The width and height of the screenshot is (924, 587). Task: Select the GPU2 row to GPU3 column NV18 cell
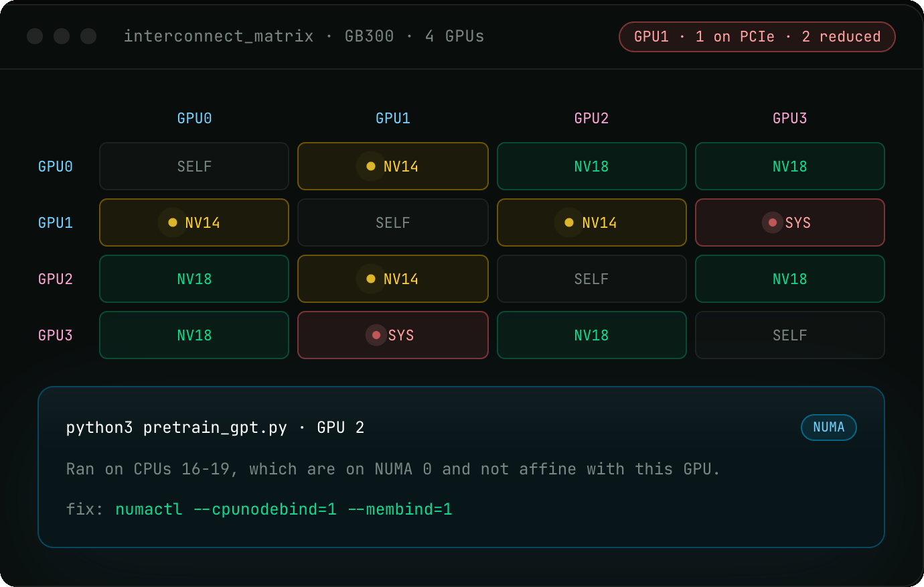(790, 279)
